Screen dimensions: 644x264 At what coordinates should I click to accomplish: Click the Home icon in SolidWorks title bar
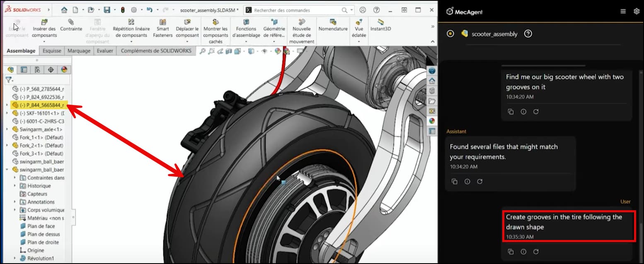(64, 10)
